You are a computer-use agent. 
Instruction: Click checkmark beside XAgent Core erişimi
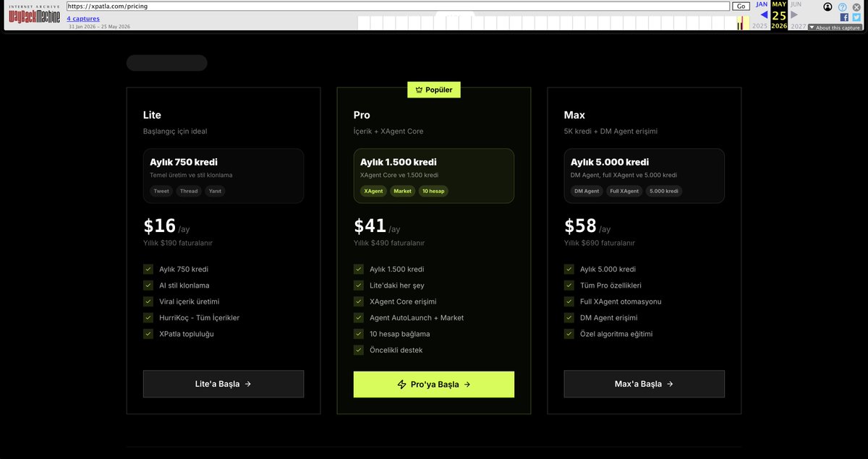coord(359,301)
